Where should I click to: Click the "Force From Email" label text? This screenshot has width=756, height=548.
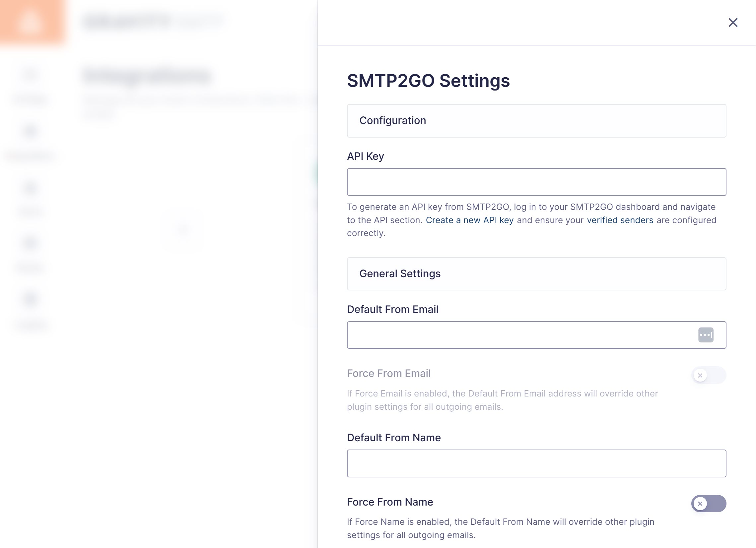tap(389, 373)
